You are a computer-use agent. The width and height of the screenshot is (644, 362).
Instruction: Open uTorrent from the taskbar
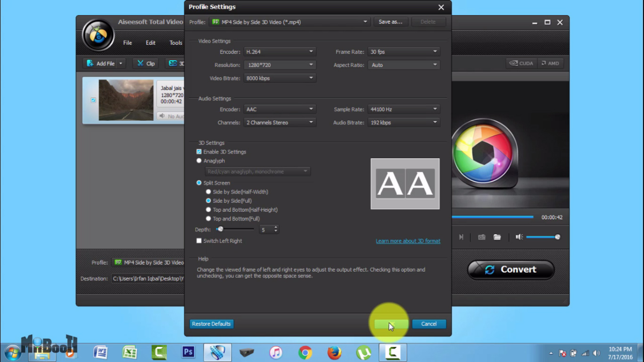(363, 353)
